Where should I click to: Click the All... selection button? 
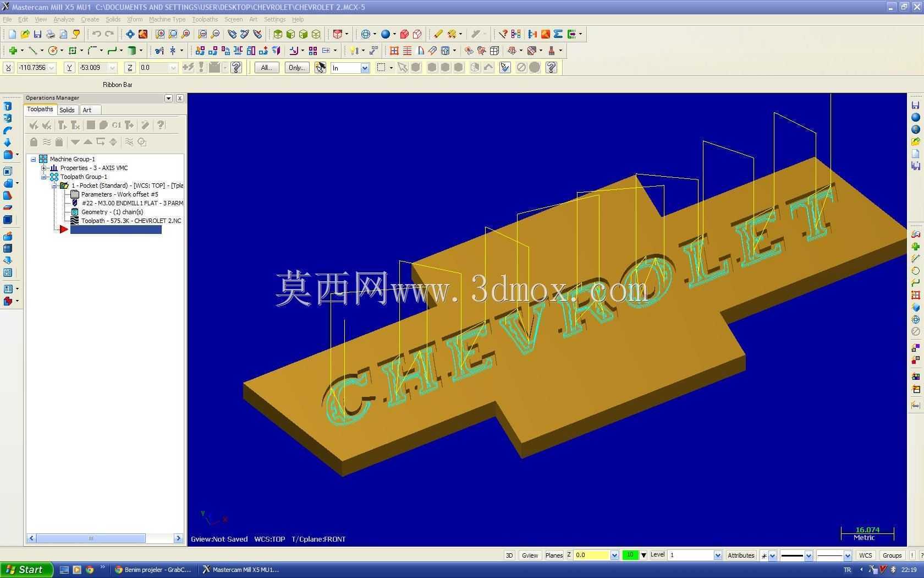267,68
